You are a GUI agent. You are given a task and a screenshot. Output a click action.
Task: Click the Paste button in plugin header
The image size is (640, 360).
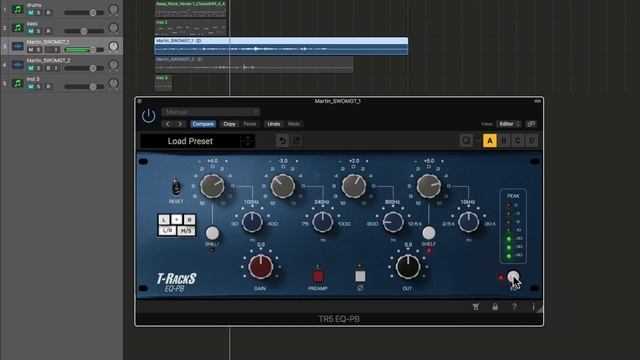(250, 124)
